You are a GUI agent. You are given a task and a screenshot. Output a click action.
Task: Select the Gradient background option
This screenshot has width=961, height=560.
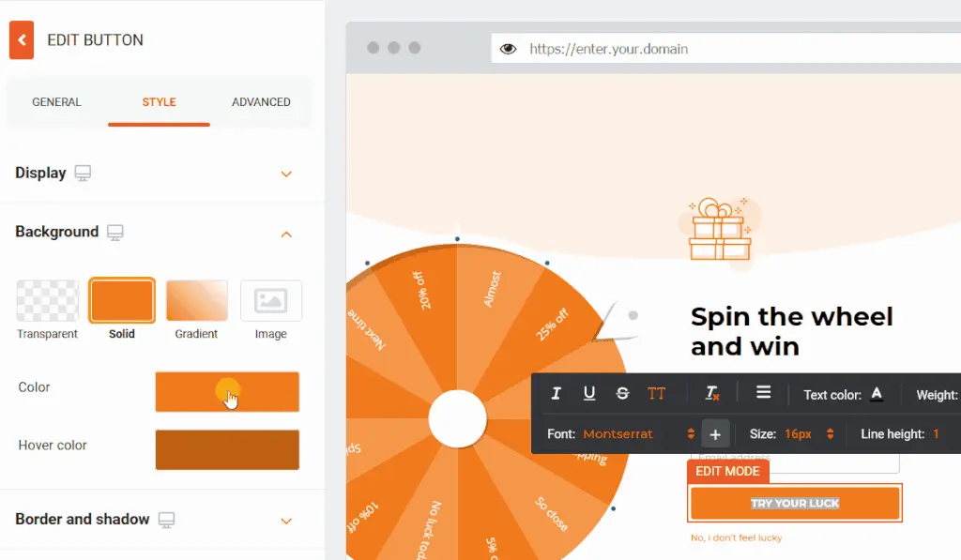point(197,301)
